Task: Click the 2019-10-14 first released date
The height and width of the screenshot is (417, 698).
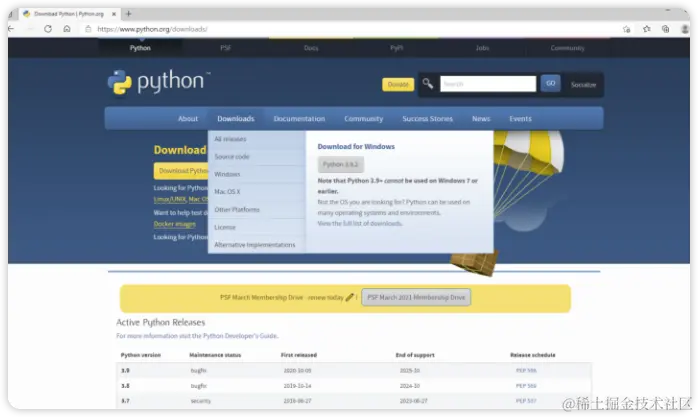Action: pyautogui.click(x=297, y=385)
